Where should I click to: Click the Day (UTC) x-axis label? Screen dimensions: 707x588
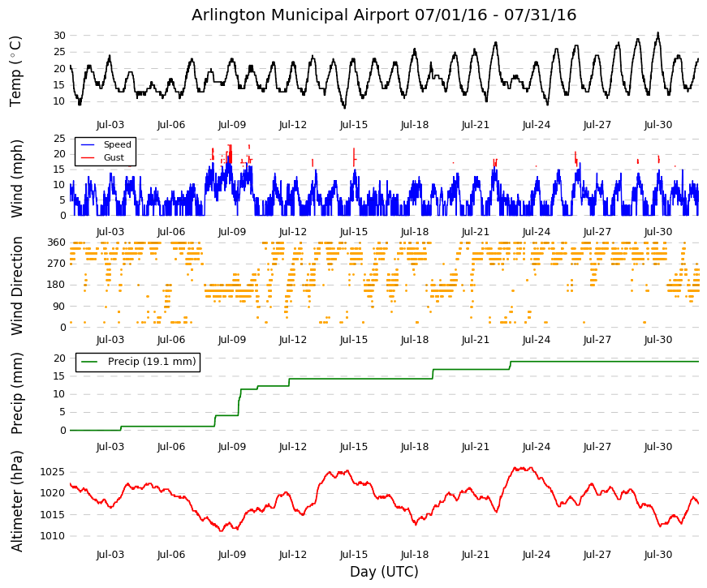pyautogui.click(x=384, y=572)
